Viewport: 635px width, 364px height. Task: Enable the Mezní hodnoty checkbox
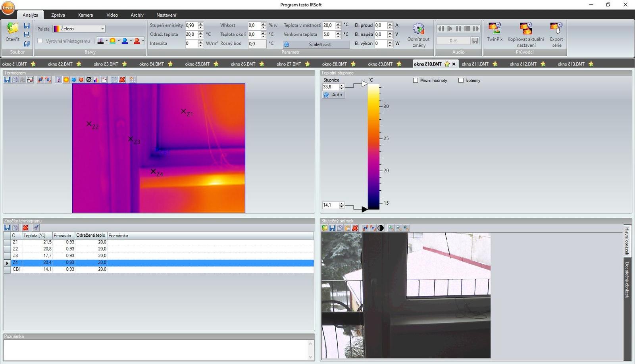coord(416,80)
